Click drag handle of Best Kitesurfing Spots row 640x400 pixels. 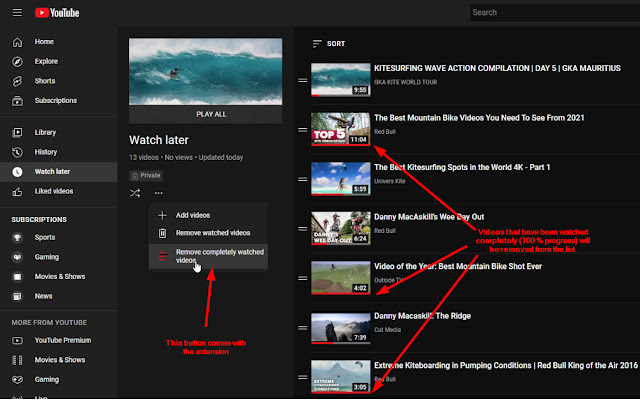[302, 179]
